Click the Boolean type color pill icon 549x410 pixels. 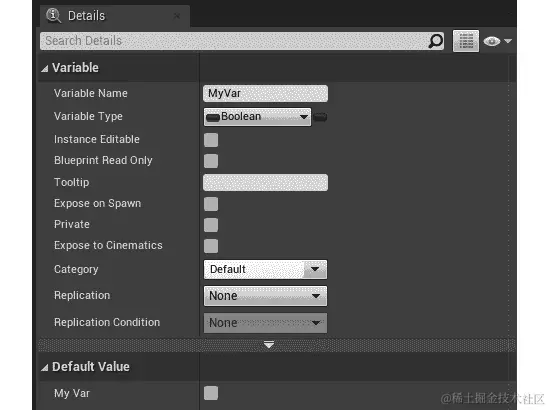coord(213,117)
